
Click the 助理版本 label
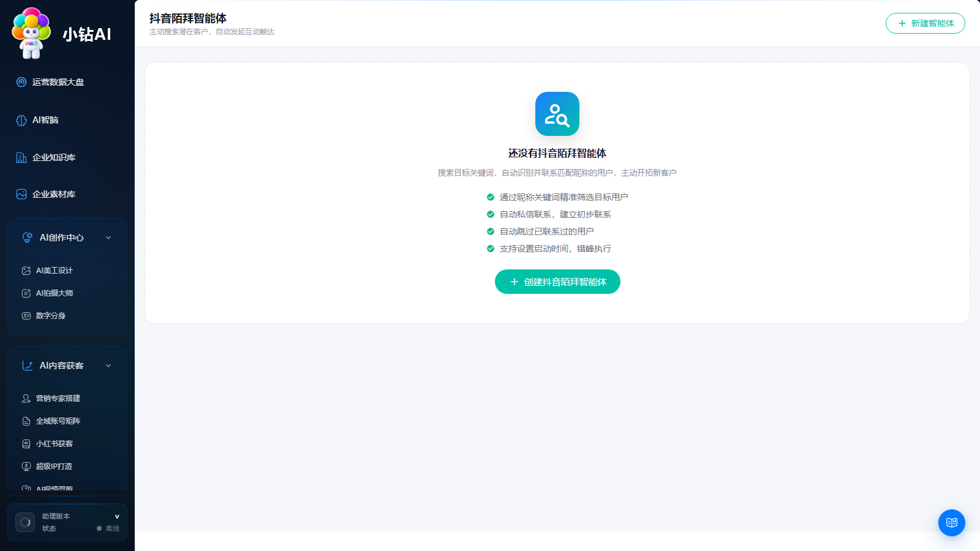click(x=56, y=516)
